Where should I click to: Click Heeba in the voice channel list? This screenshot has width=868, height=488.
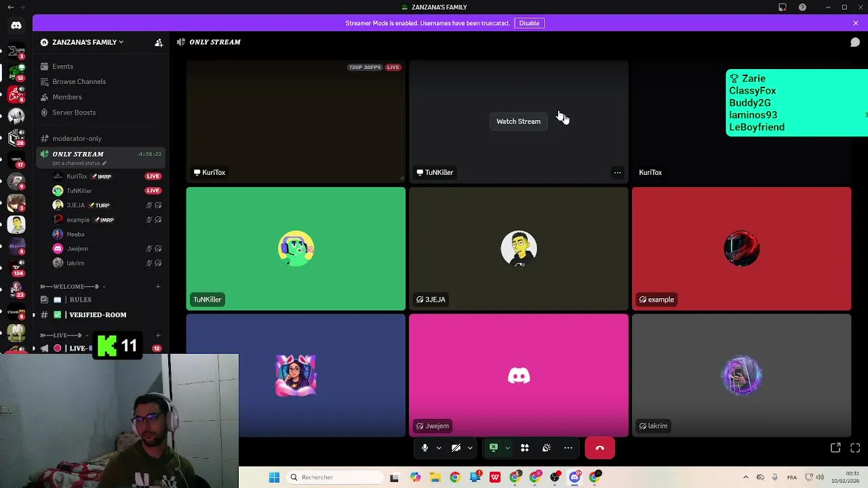pyautogui.click(x=75, y=234)
